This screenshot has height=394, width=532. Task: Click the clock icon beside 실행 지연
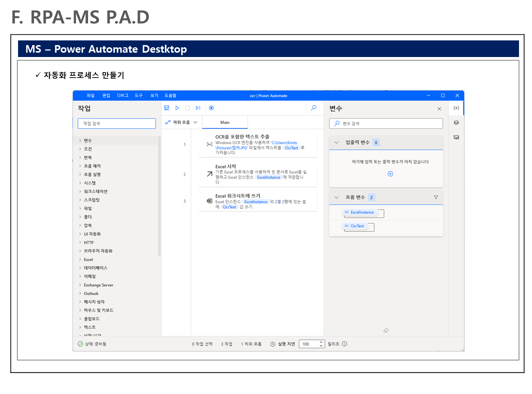click(x=273, y=344)
